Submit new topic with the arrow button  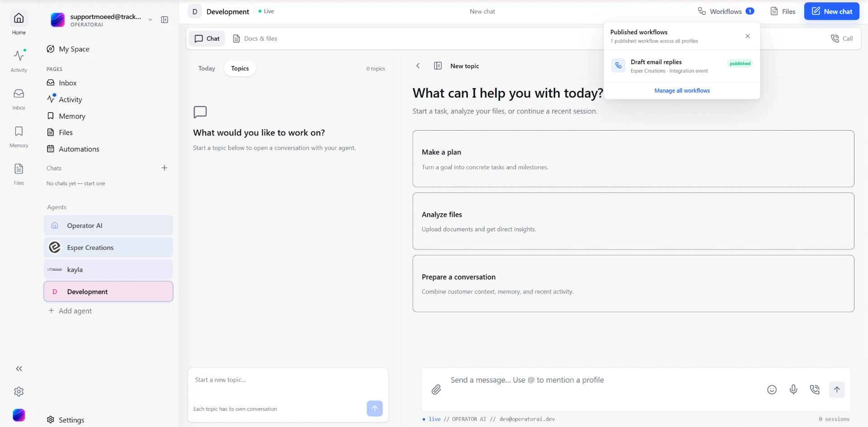(375, 408)
